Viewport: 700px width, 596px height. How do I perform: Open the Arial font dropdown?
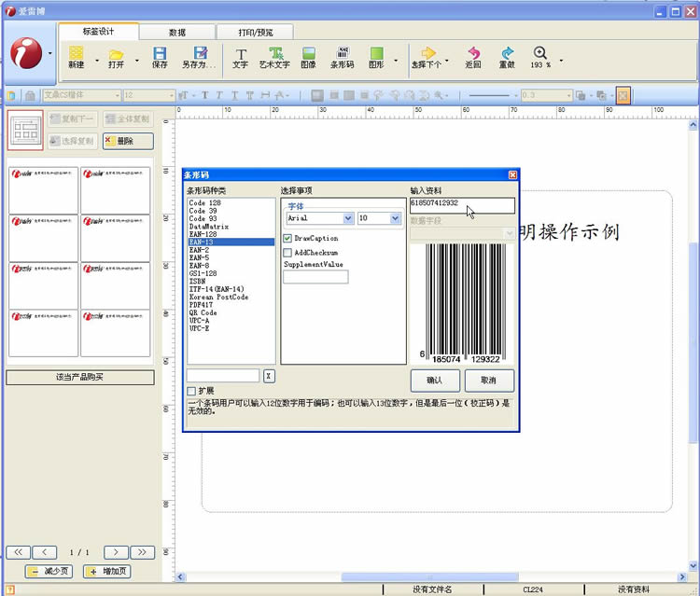point(348,218)
